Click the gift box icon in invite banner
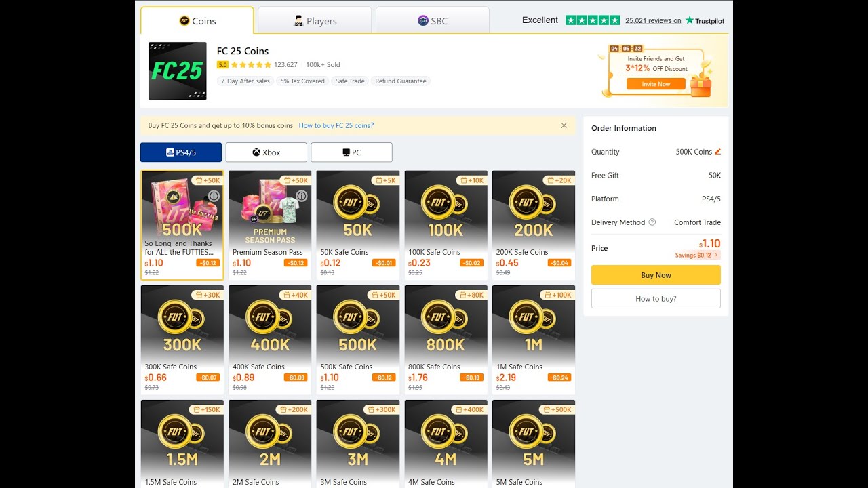 point(701,85)
